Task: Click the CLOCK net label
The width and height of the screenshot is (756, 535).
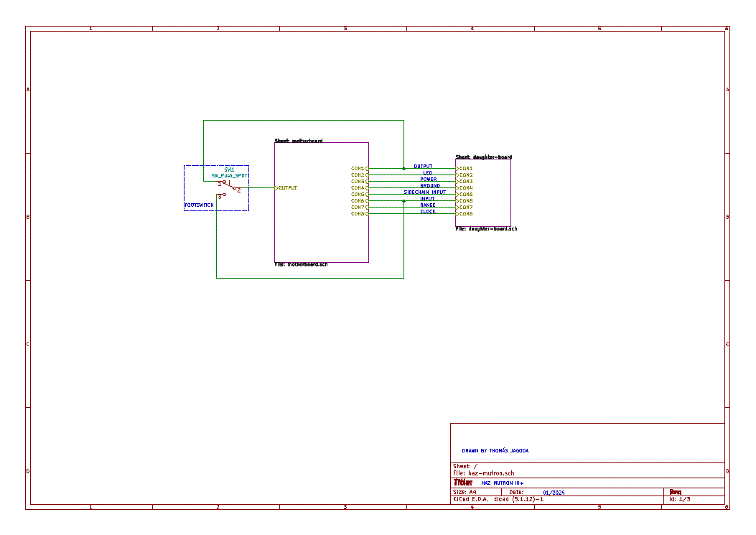Action: pyautogui.click(x=428, y=211)
